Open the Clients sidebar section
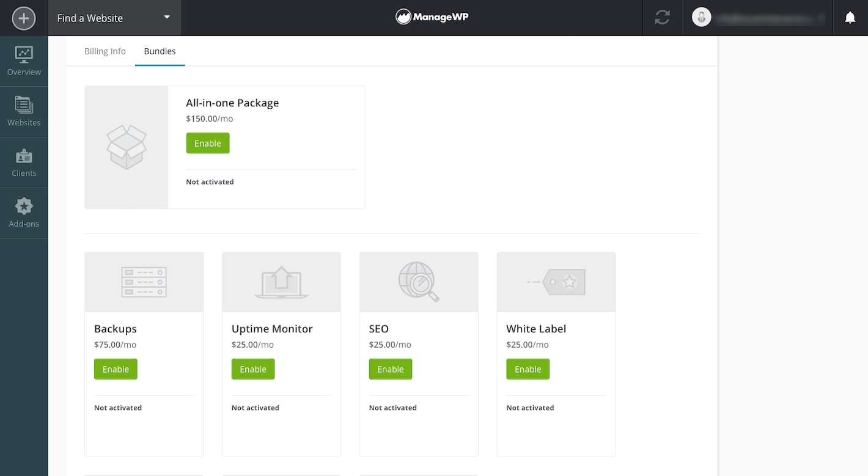 (x=24, y=163)
